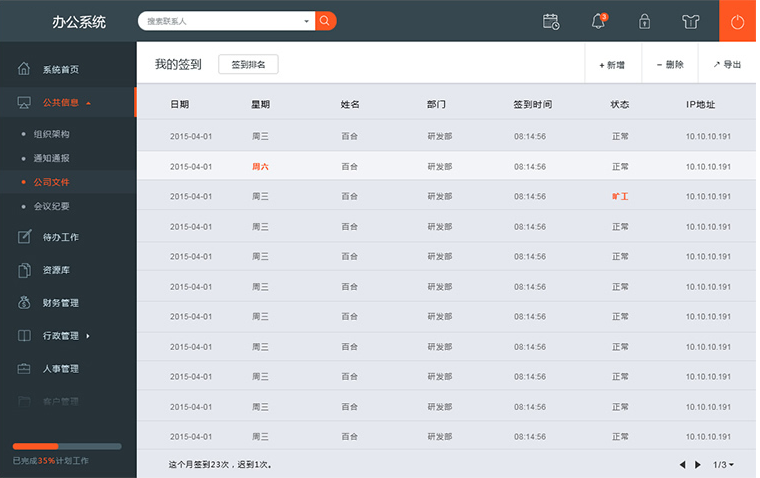Screen dimensions: 760x478
Task: Click the IP地址 column header
Action: [700, 104]
